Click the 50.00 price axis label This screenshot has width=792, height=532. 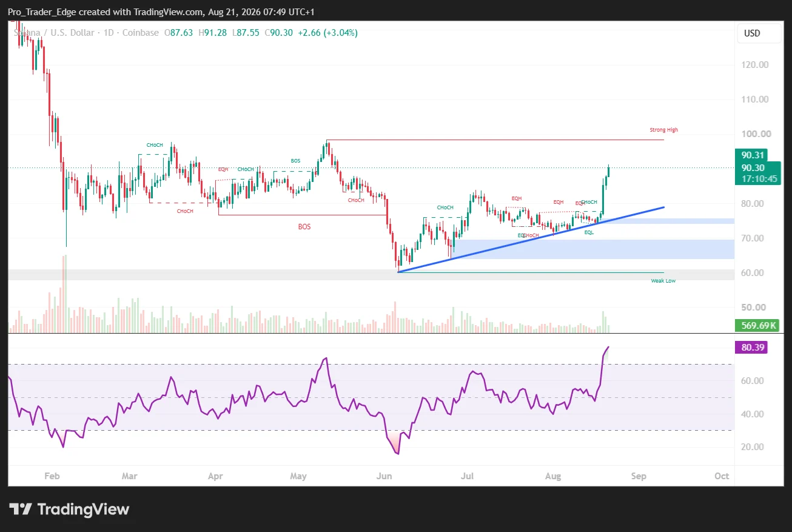pyautogui.click(x=754, y=308)
